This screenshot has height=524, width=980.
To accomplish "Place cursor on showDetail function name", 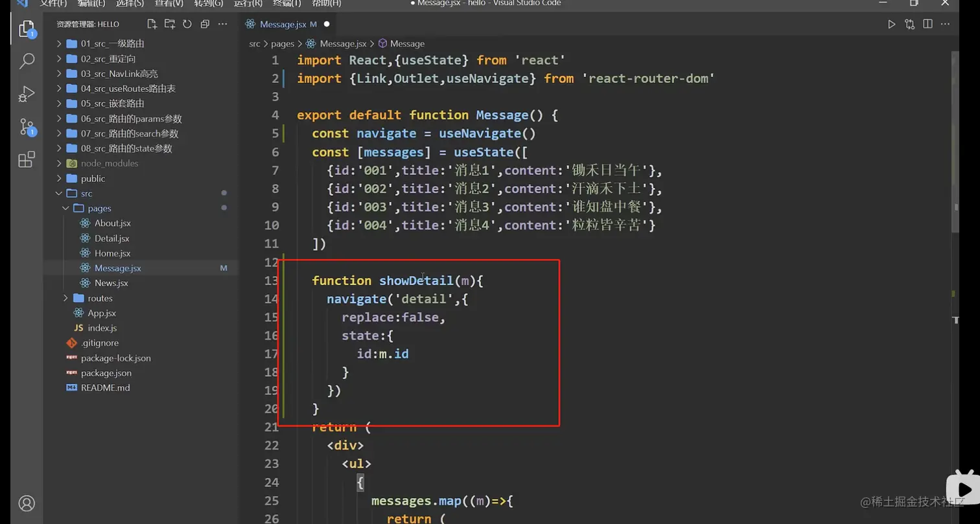I will (x=416, y=280).
